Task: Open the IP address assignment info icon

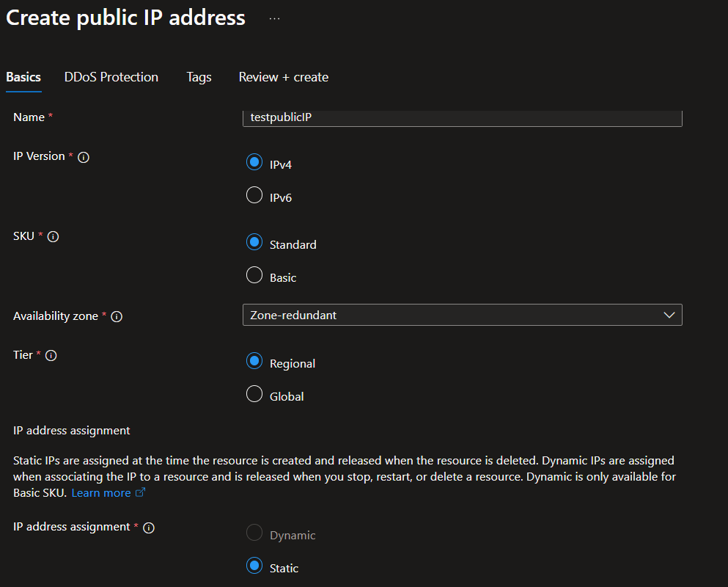Action: click(149, 527)
